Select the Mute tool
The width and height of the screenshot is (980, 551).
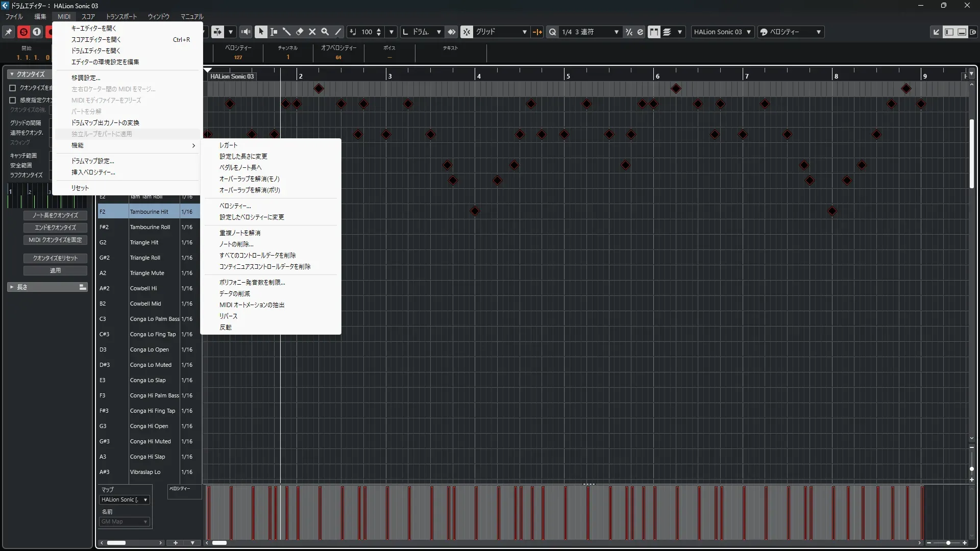pos(312,32)
